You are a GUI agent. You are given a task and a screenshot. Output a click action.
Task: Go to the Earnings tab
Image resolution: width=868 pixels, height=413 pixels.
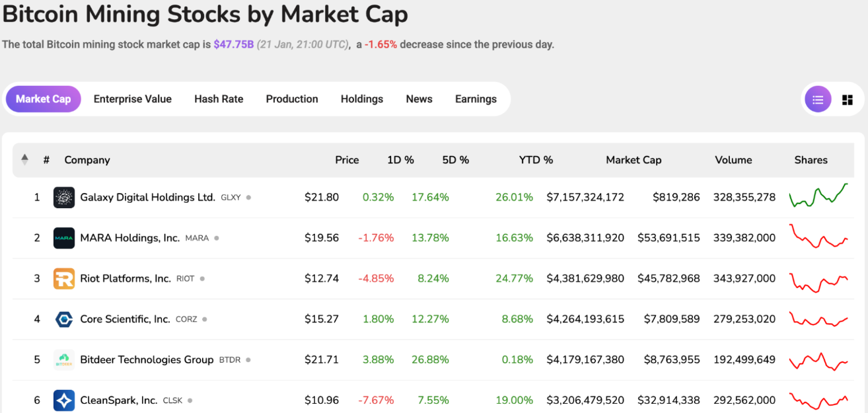[x=476, y=99]
